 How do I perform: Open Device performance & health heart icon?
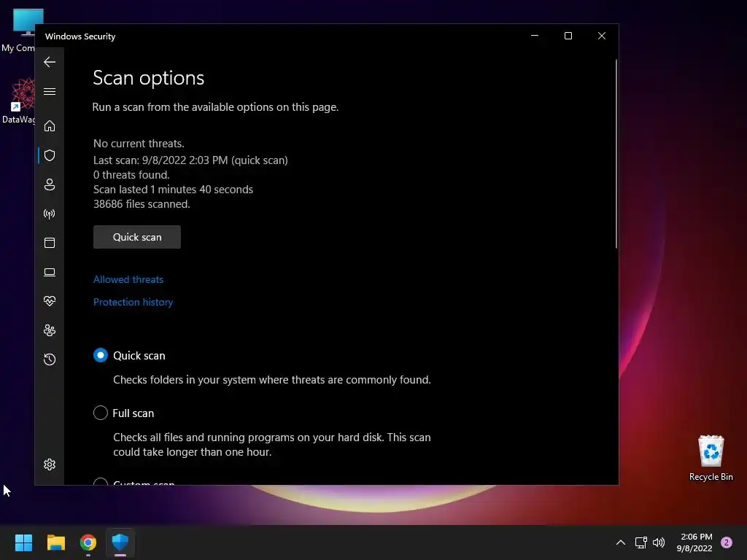pos(50,301)
